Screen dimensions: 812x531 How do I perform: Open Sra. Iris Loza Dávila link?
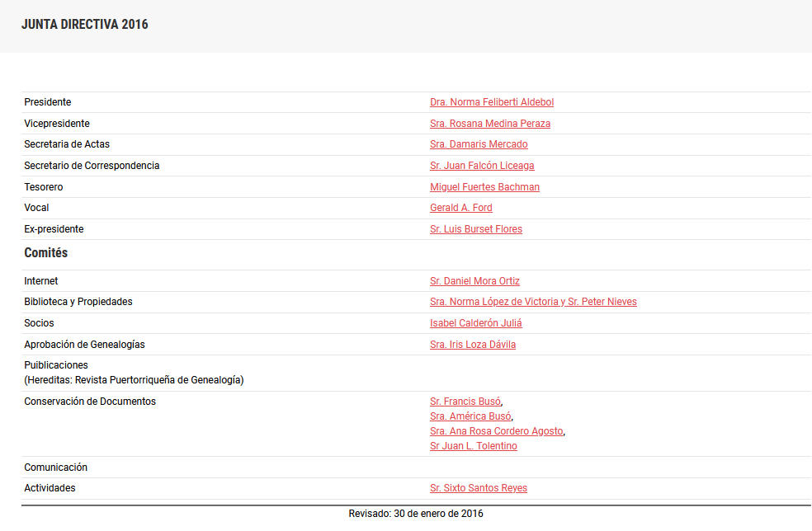click(x=472, y=345)
